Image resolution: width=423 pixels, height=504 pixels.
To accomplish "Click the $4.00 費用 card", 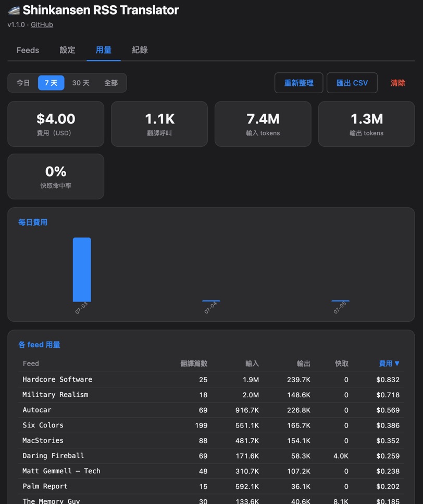I will click(x=56, y=124).
